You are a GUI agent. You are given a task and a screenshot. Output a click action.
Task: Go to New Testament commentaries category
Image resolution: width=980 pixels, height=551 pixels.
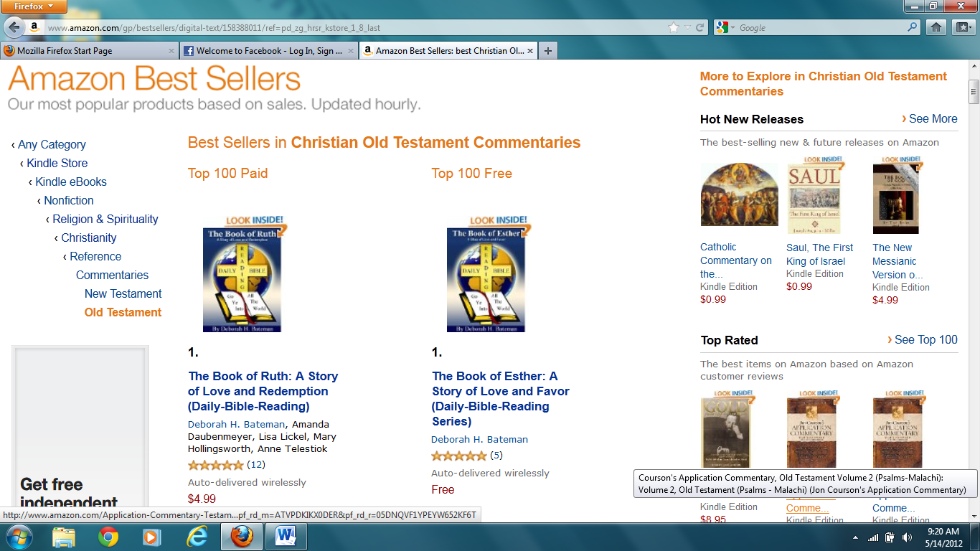[123, 293]
